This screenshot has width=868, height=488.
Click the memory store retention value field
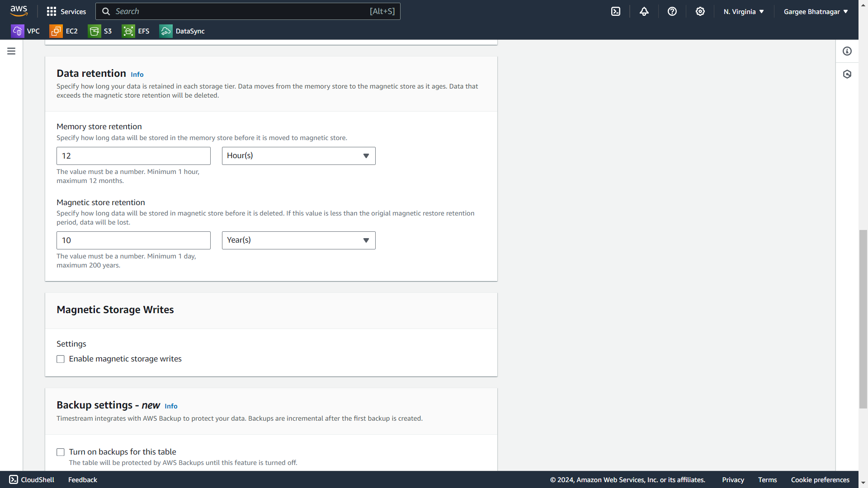pos(133,156)
